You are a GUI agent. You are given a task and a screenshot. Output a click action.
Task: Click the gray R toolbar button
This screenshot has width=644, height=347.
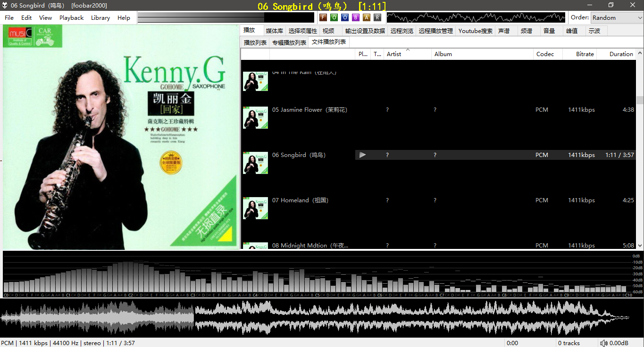click(377, 17)
